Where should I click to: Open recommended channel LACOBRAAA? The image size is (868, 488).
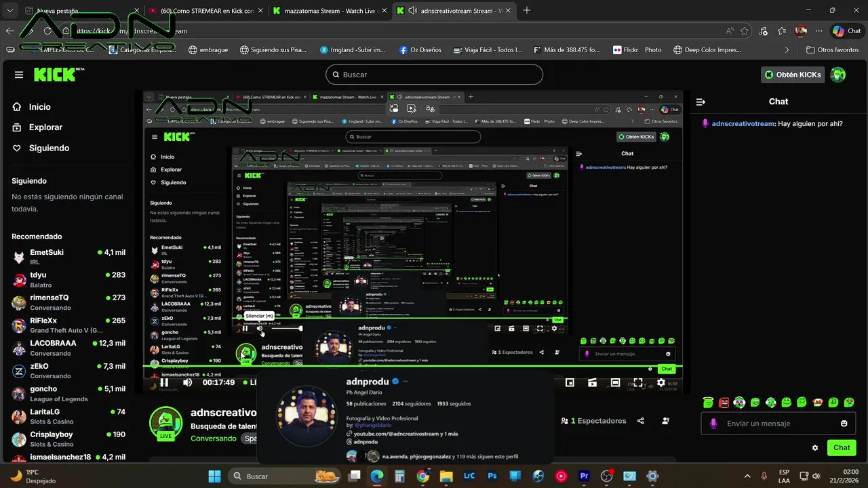tap(68, 348)
